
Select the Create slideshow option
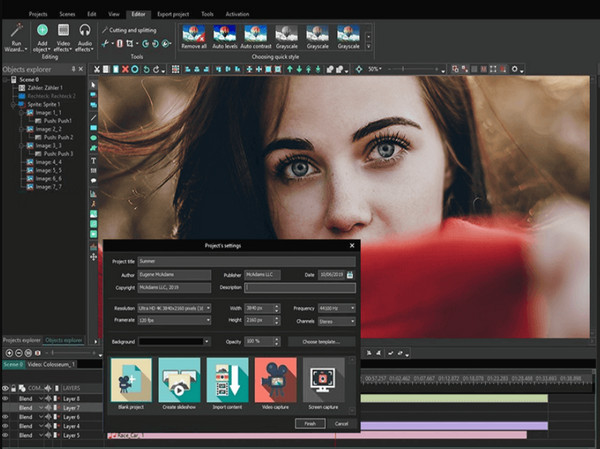tap(179, 384)
